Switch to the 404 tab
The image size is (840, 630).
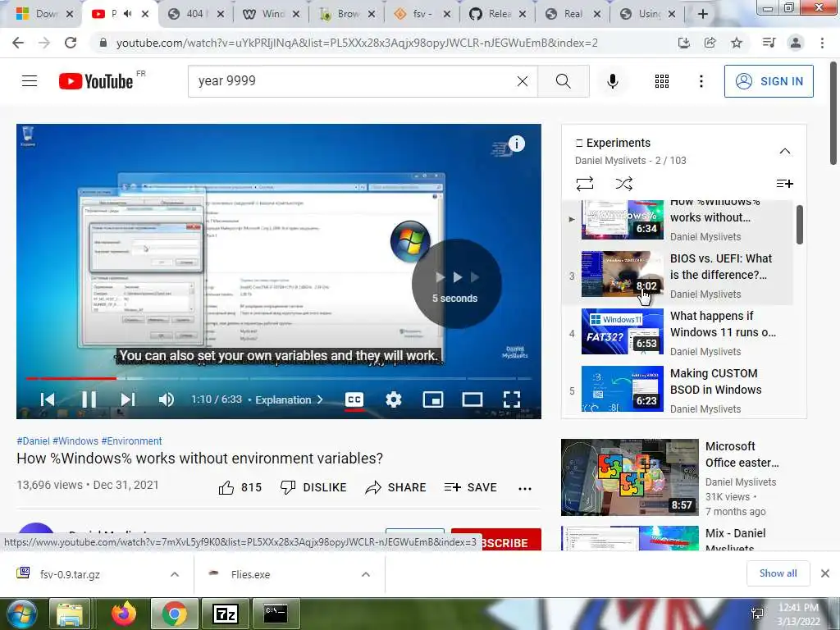point(195,14)
